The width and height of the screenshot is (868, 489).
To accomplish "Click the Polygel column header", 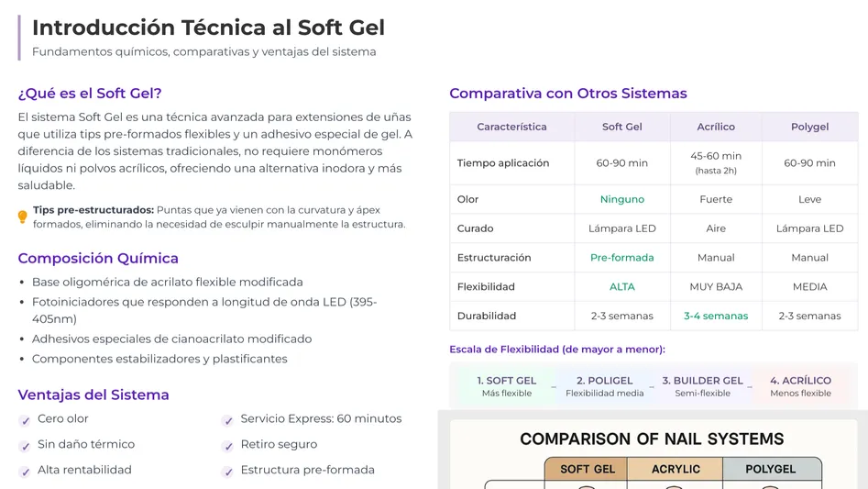I will click(809, 127).
